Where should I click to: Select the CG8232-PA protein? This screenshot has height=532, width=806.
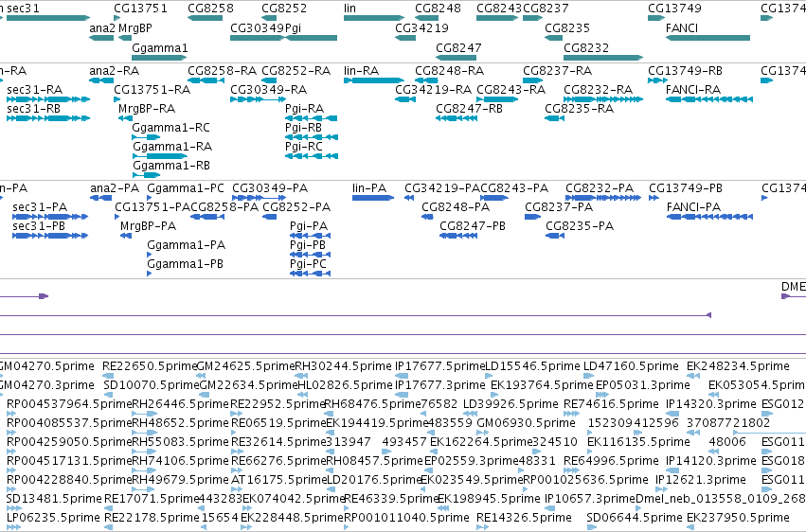pyautogui.click(x=603, y=198)
